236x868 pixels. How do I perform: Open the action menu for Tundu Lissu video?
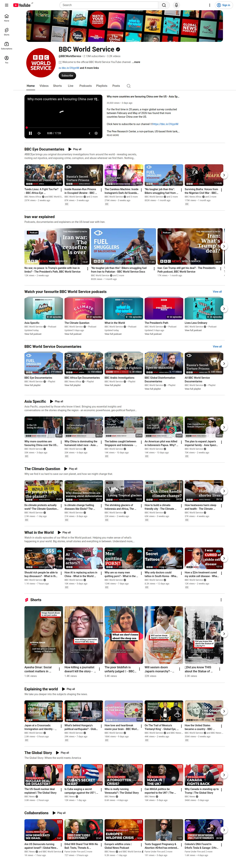61,190
